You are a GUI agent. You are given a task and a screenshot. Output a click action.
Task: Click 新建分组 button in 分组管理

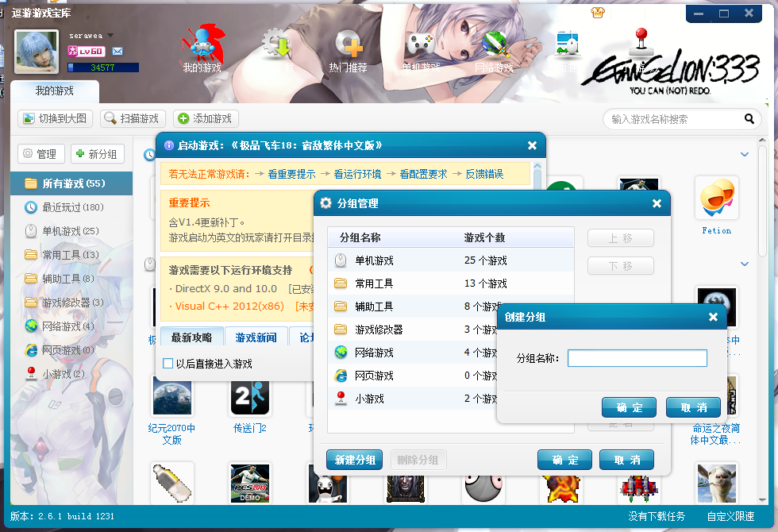[x=355, y=460]
